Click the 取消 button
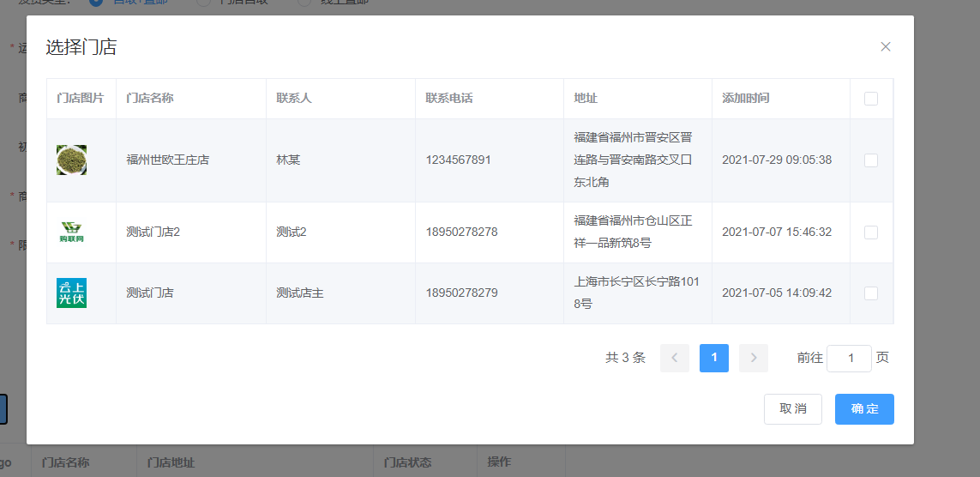This screenshot has width=980, height=477. 792,409
